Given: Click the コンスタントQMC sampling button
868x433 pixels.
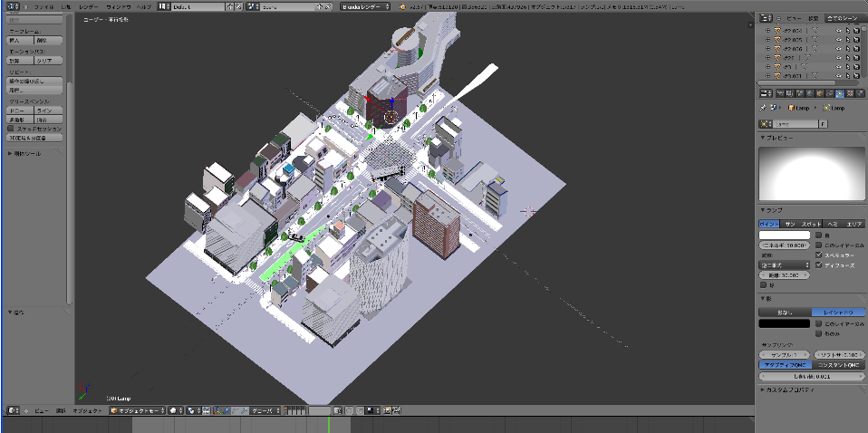Looking at the screenshot, I should [837, 364].
